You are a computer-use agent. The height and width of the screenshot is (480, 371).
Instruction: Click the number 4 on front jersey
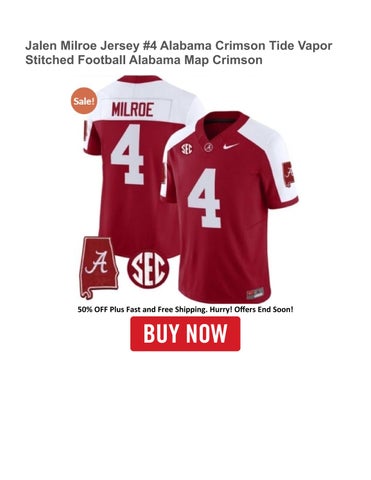tap(205, 198)
